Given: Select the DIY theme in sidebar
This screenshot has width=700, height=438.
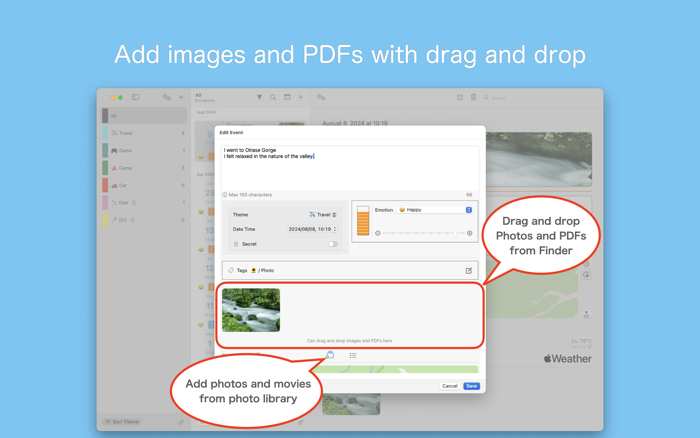Looking at the screenshot, I should tap(144, 220).
